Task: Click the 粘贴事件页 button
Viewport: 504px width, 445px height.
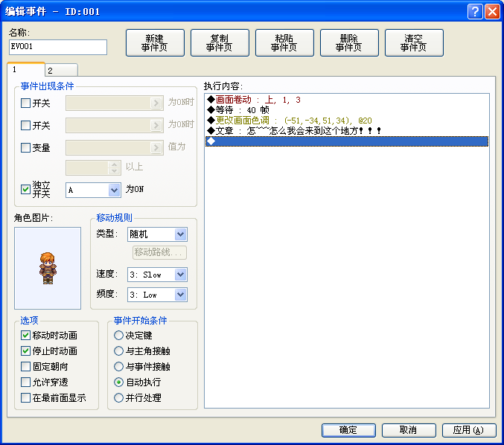Action: click(284, 42)
